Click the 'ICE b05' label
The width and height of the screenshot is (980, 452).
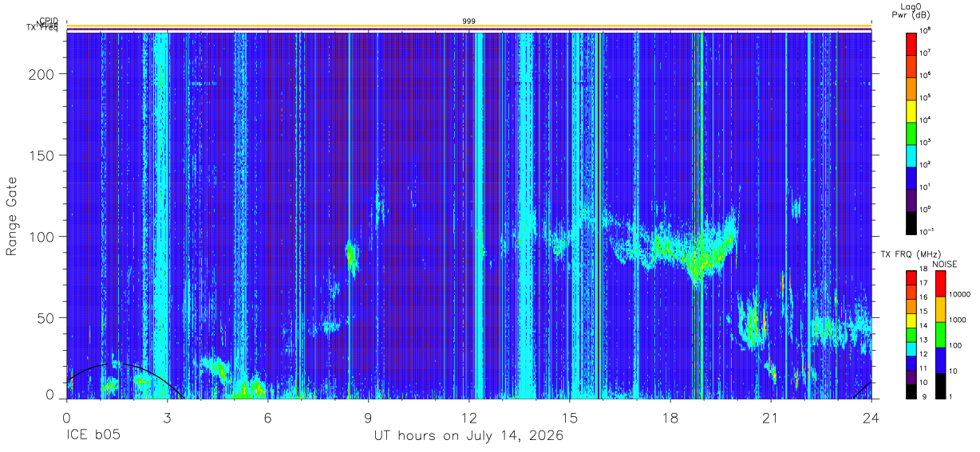[x=94, y=436]
